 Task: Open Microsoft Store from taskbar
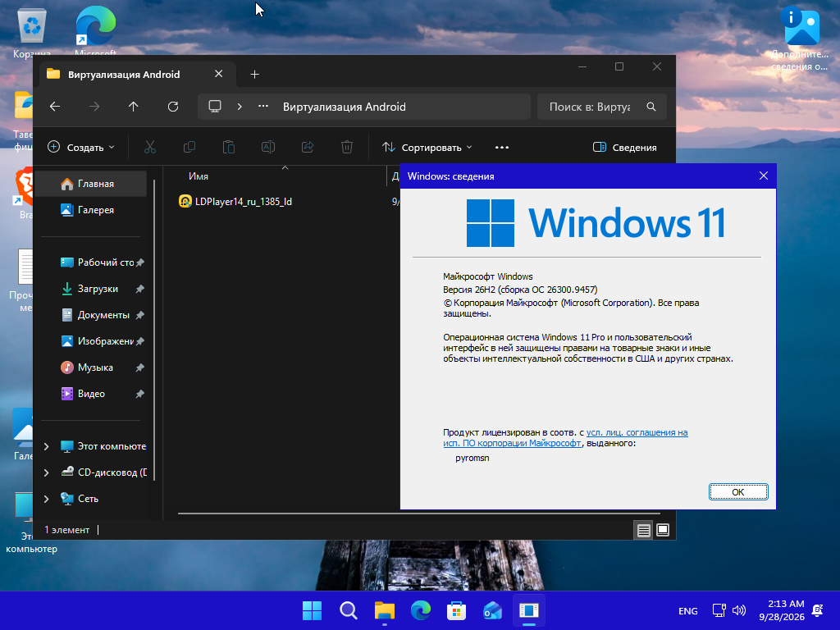(456, 610)
